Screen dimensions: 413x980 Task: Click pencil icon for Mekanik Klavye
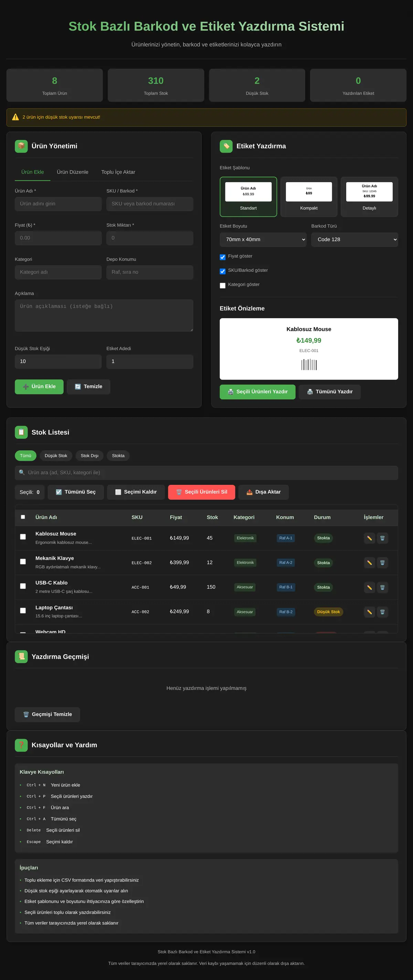tap(369, 563)
